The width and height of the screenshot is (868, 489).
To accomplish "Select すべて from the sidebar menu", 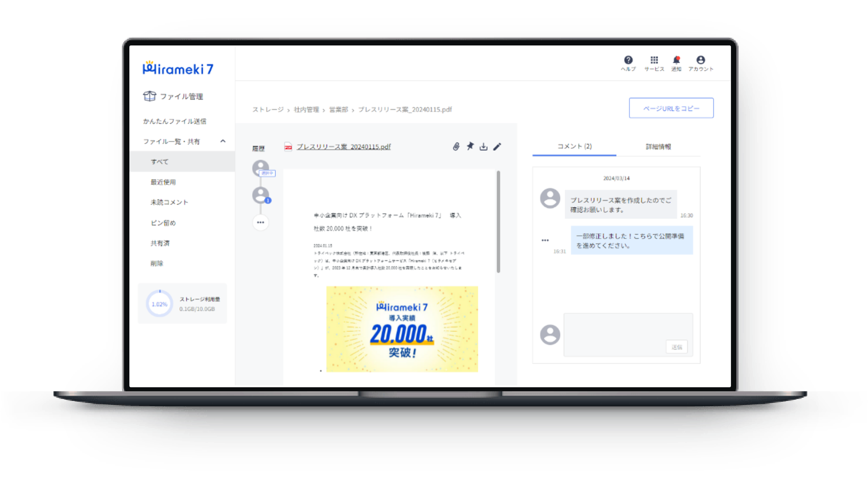I will [159, 161].
